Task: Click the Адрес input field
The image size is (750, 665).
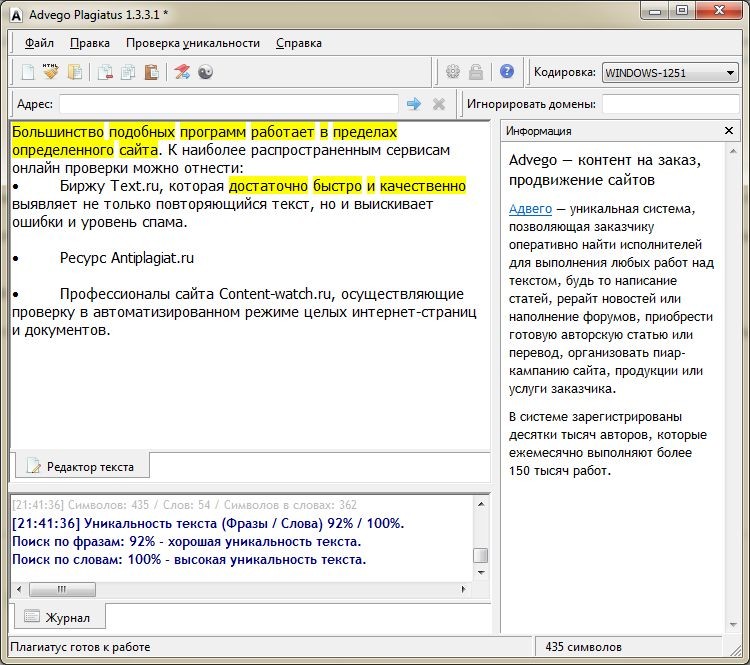Action: 228,104
